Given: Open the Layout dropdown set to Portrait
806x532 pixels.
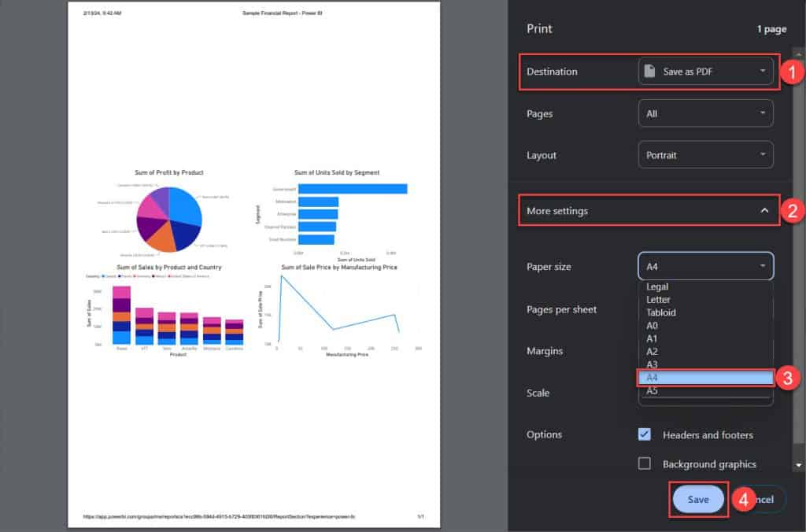Looking at the screenshot, I should tap(705, 155).
